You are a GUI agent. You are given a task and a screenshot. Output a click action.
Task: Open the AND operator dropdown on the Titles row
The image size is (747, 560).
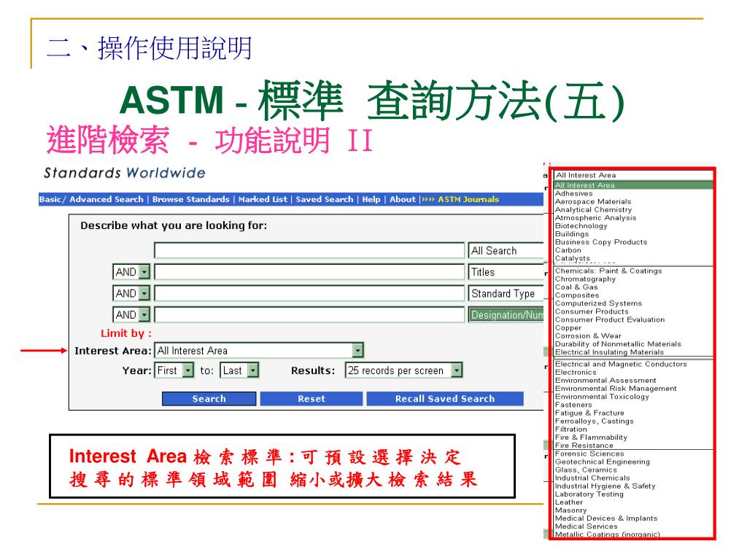(131, 272)
